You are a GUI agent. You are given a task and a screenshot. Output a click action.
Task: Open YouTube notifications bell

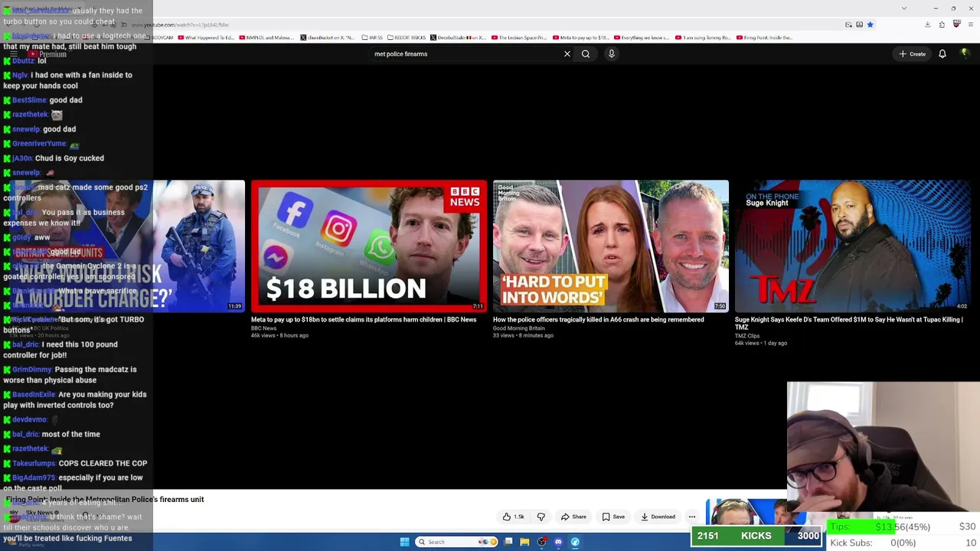click(x=942, y=54)
